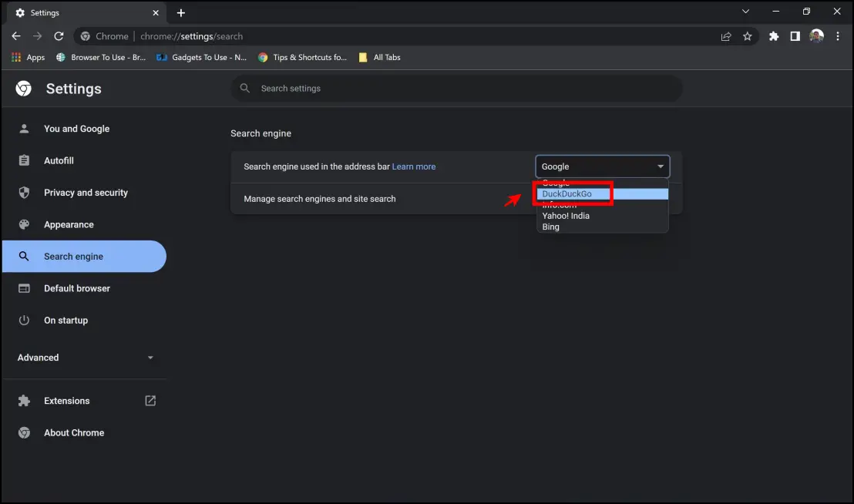The width and height of the screenshot is (854, 504).
Task: Expand the Advanced section
Action: pyautogui.click(x=85, y=358)
